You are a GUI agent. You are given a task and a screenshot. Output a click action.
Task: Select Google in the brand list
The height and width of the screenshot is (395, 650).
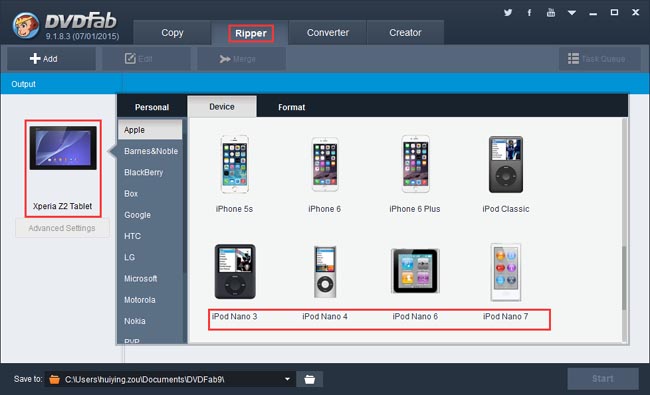click(150, 215)
